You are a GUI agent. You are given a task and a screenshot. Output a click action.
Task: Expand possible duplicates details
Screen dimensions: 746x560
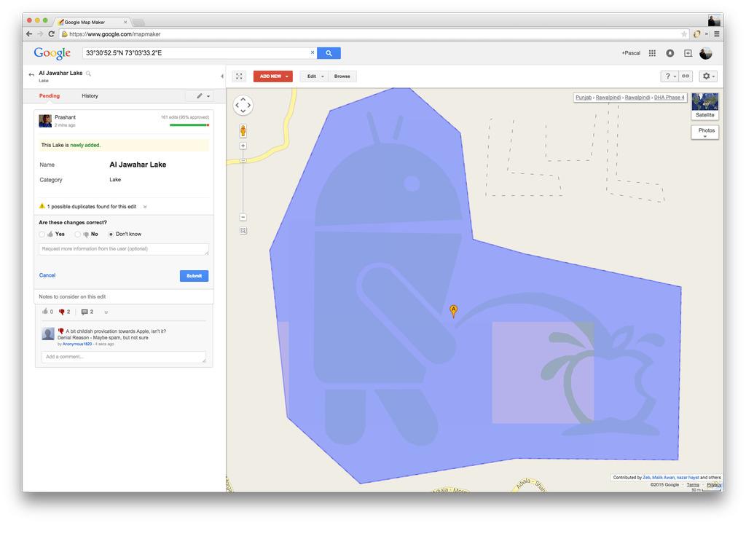point(145,207)
